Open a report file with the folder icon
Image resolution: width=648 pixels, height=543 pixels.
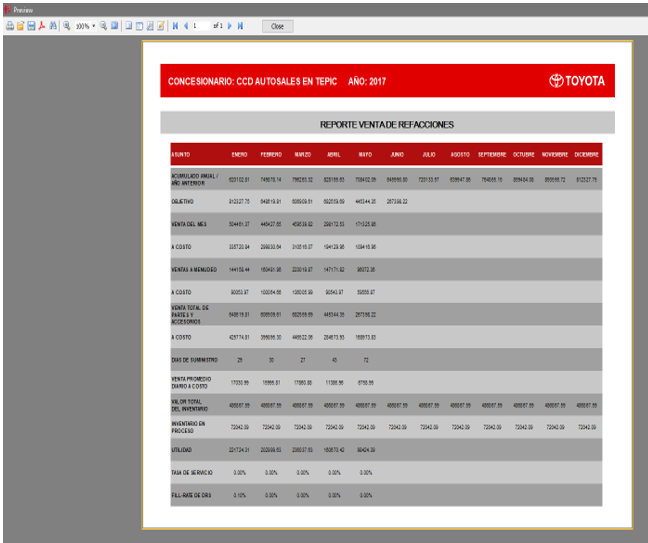[x=20, y=26]
